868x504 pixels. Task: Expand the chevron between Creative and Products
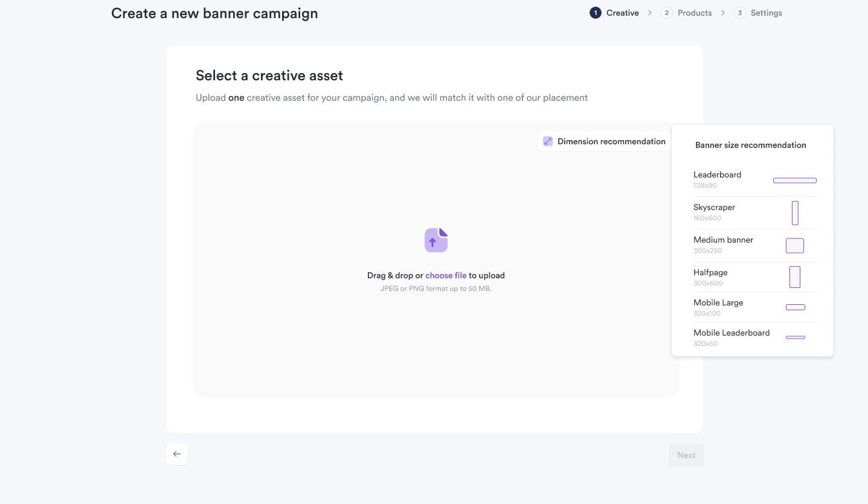[x=649, y=12]
